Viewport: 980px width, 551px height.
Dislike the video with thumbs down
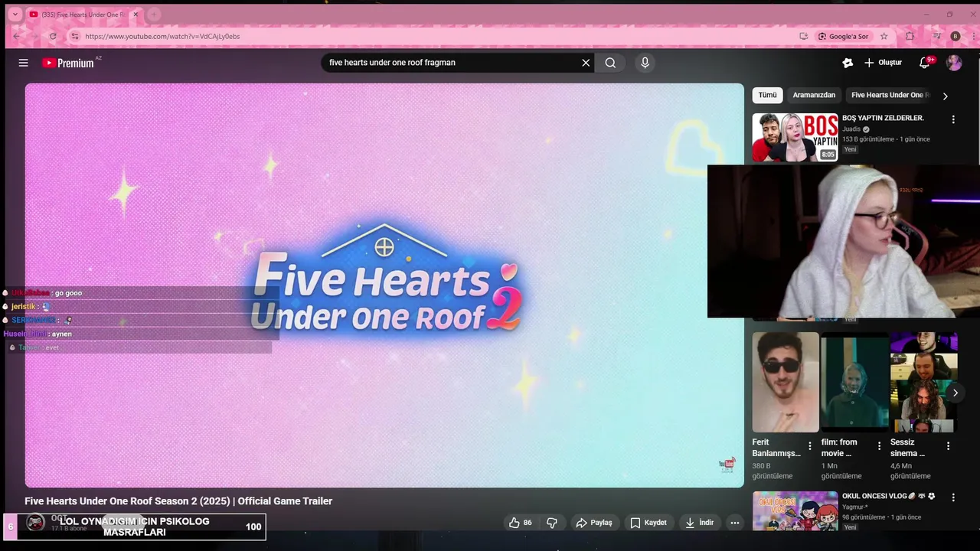tap(552, 523)
